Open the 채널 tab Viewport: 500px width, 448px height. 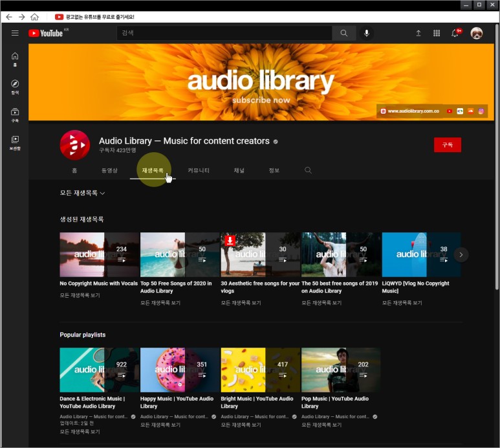point(239,170)
